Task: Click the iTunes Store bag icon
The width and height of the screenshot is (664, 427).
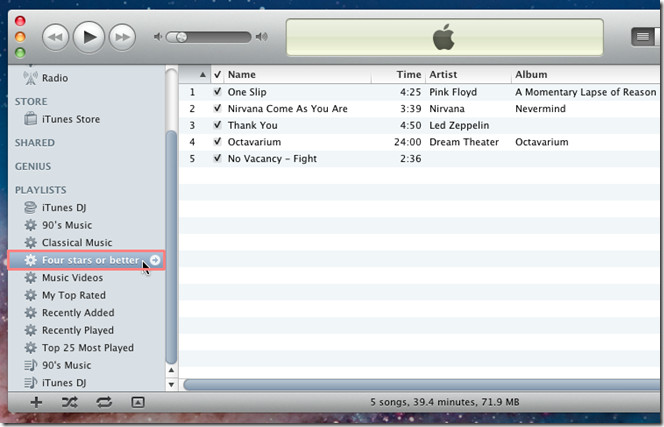Action: (x=30, y=119)
